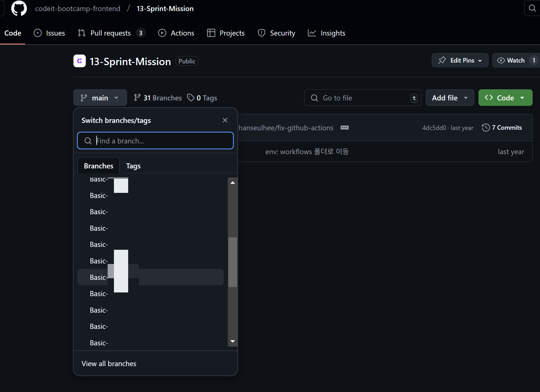Open the Actions tab

176,33
